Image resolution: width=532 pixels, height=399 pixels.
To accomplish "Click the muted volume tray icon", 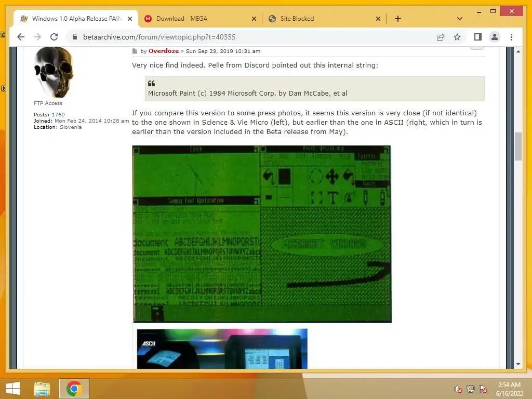I will [458, 389].
